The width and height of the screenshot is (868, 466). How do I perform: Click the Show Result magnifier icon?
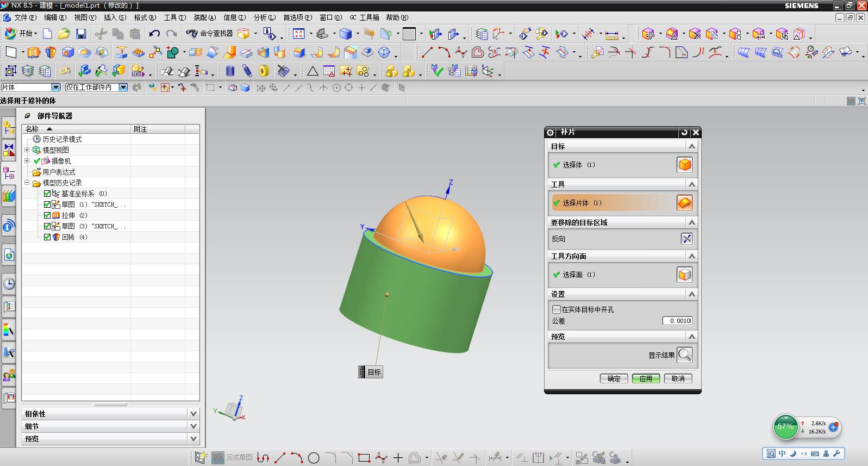(x=684, y=355)
